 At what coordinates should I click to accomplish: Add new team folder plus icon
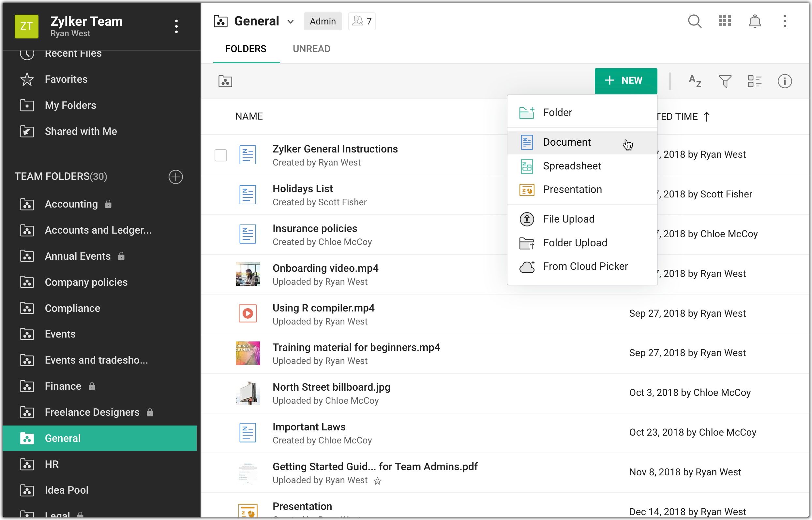(x=175, y=177)
